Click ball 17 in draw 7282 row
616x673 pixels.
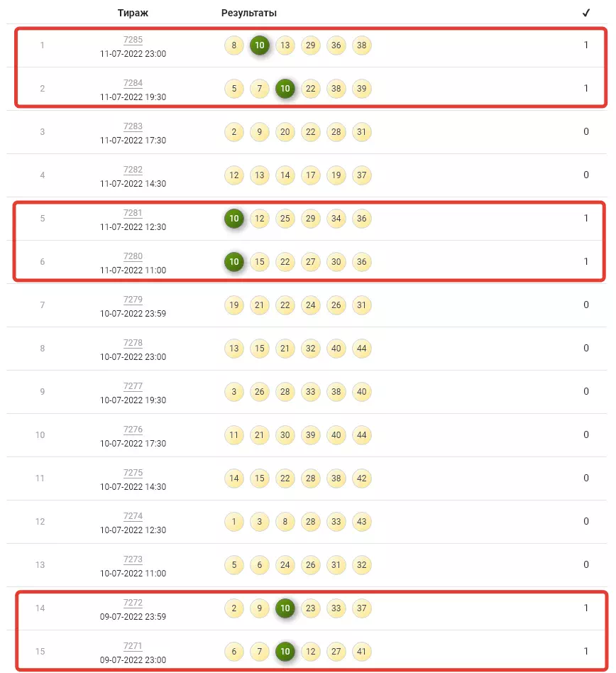311,175
